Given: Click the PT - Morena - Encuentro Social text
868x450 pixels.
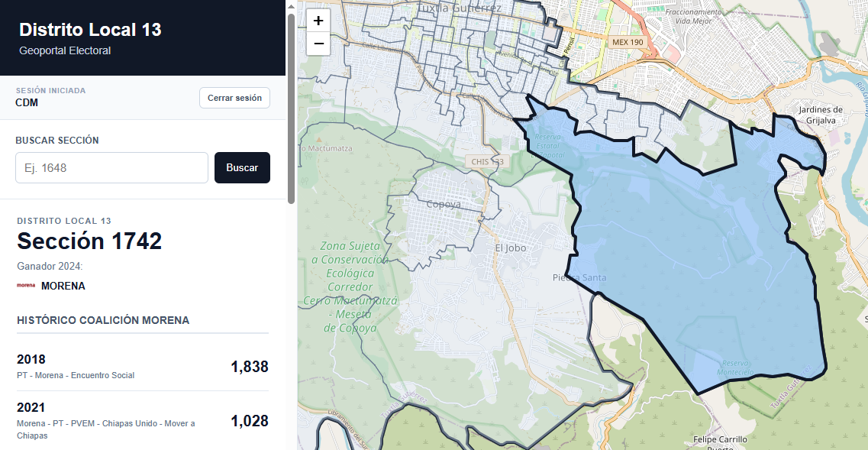Looking at the screenshot, I should click(76, 375).
